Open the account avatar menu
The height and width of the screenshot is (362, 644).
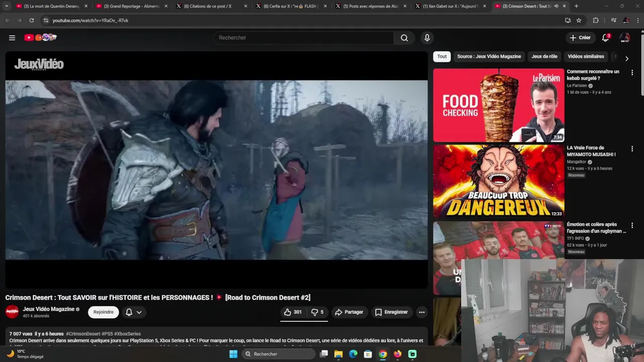click(624, 38)
